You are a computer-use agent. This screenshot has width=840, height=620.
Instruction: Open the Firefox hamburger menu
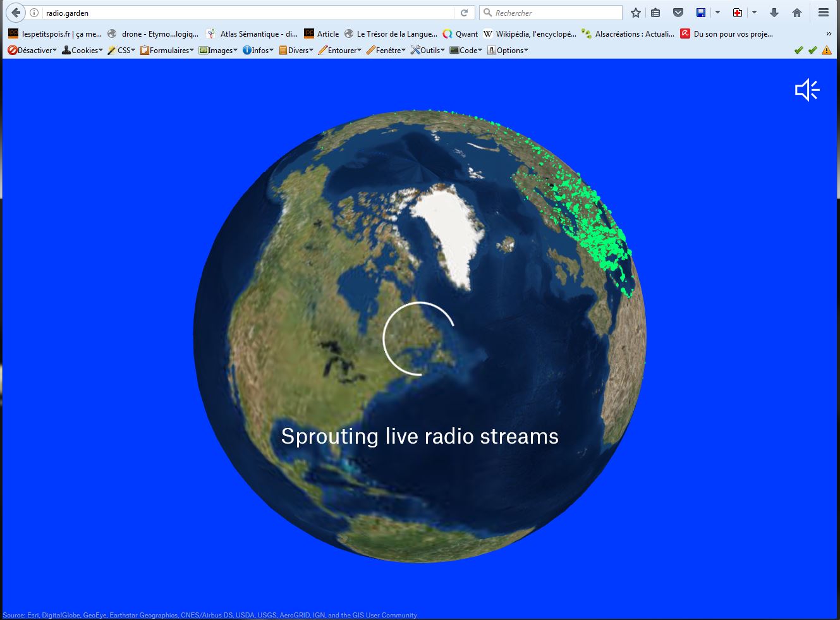point(823,13)
